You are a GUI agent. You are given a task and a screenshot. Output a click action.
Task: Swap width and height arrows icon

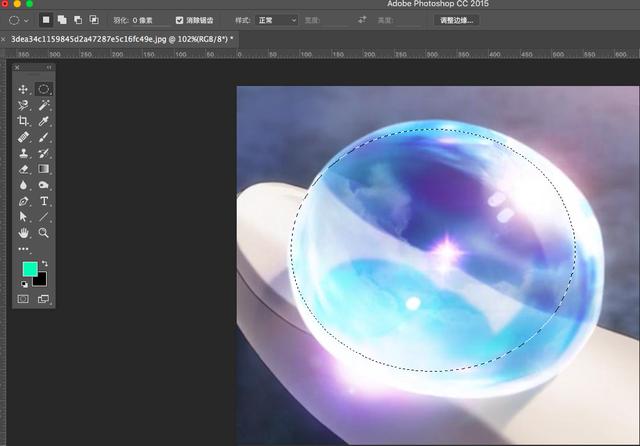362,20
